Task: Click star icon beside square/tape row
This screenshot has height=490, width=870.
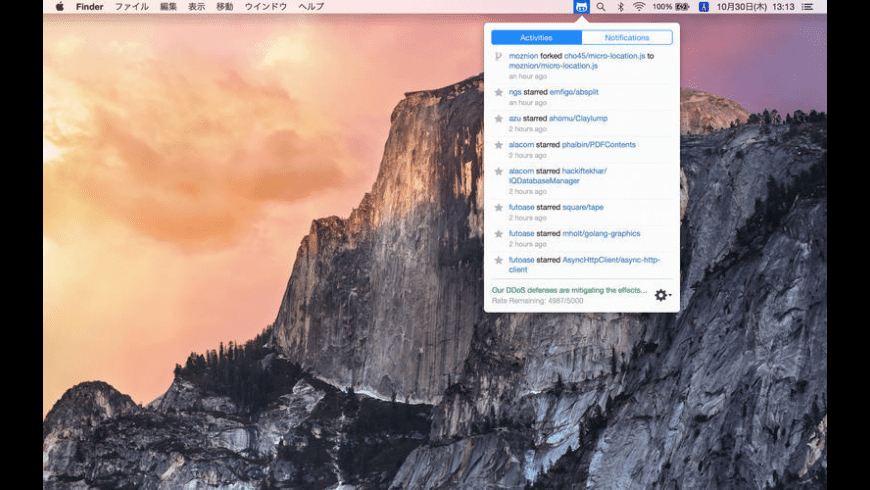Action: pyautogui.click(x=498, y=208)
